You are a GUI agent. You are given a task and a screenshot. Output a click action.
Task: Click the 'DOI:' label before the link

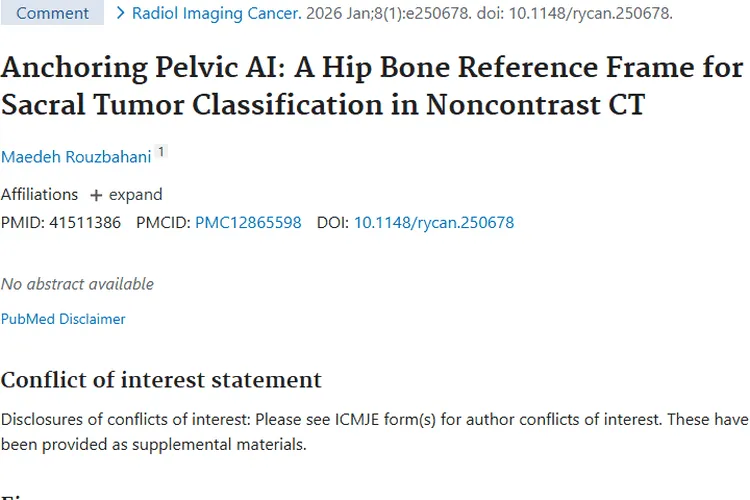(x=333, y=223)
